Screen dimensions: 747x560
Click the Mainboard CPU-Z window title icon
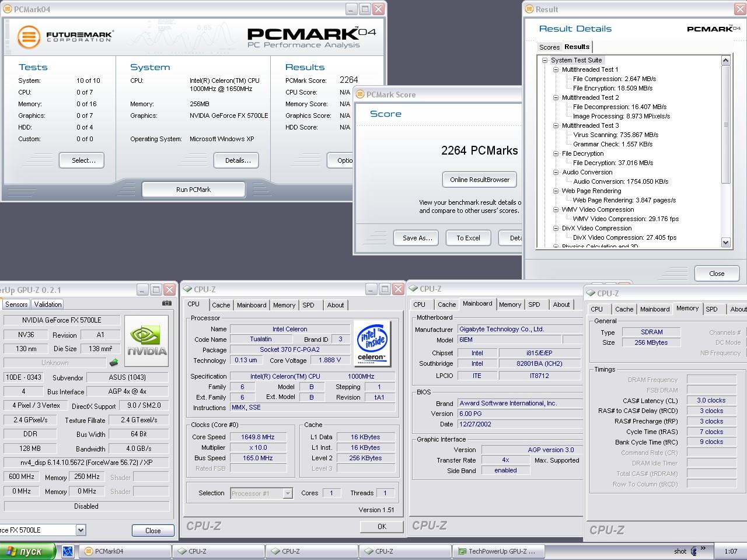(x=413, y=289)
